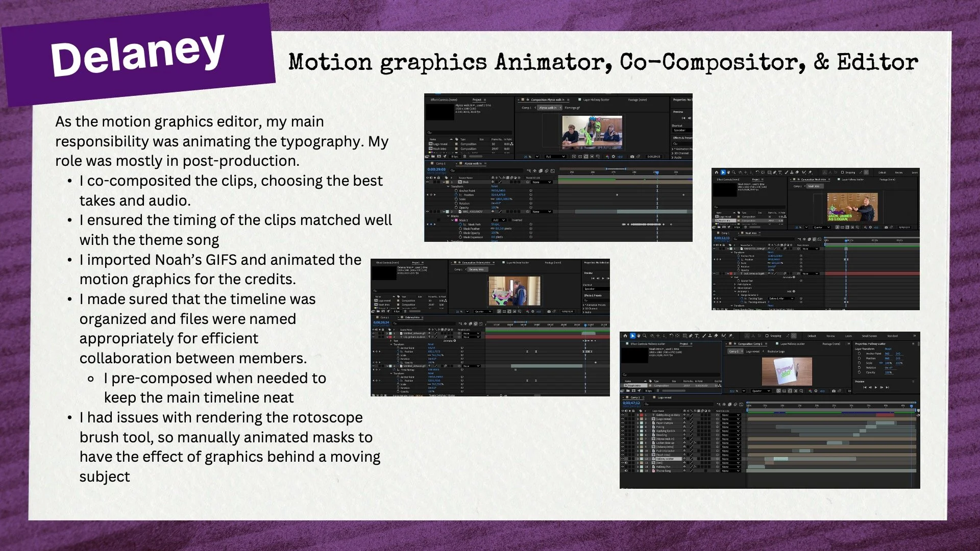Click the Zoom magnifier tool
The width and height of the screenshot is (980, 551).
click(x=645, y=336)
